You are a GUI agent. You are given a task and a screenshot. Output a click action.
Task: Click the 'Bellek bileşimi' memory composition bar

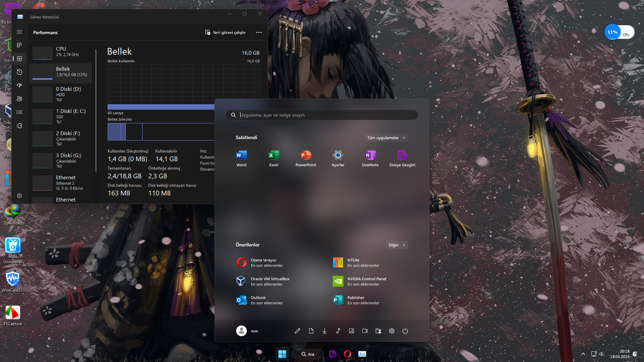[161, 132]
